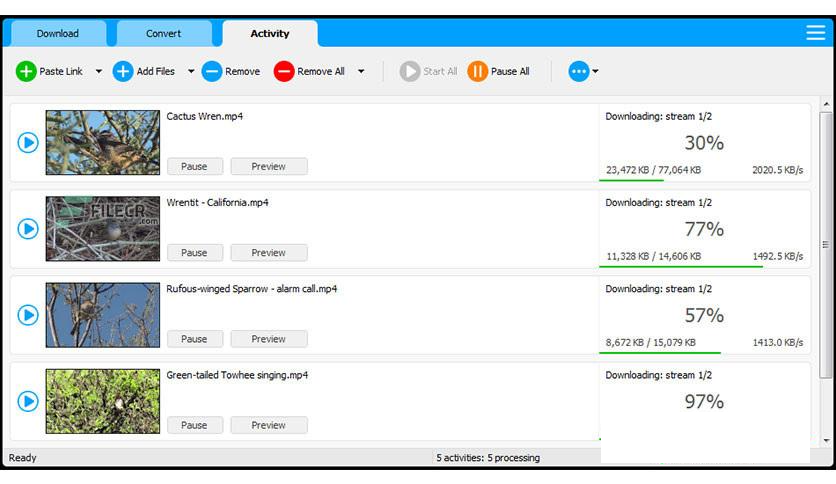Click the 1413.0 KB/s speed value
This screenshot has height=484, width=836.
(777, 343)
